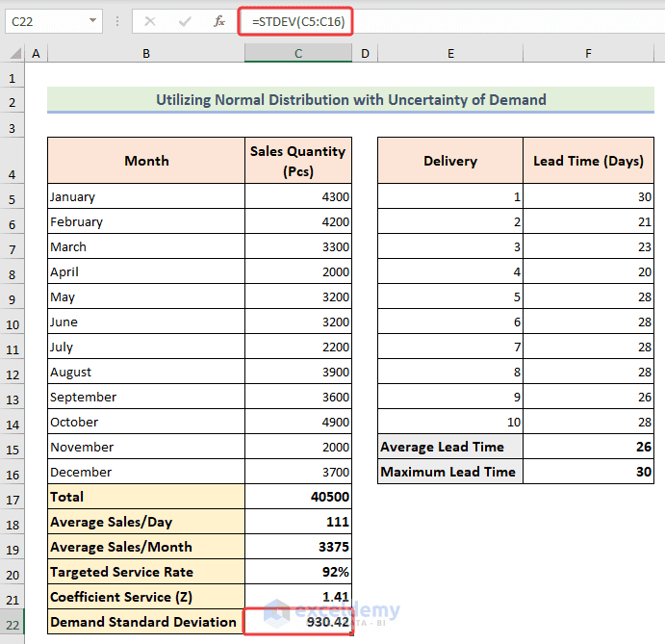This screenshot has height=644, width=665.
Task: Select column F header
Action: tap(588, 54)
